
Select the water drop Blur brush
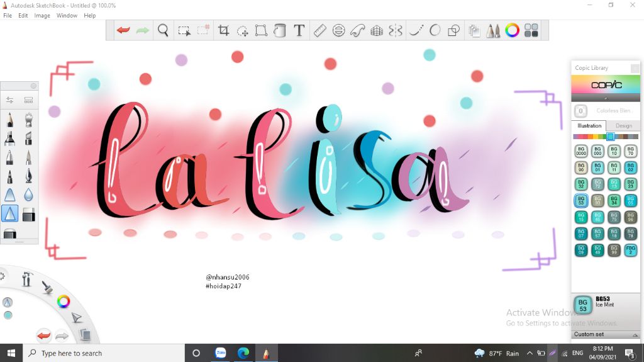28,195
